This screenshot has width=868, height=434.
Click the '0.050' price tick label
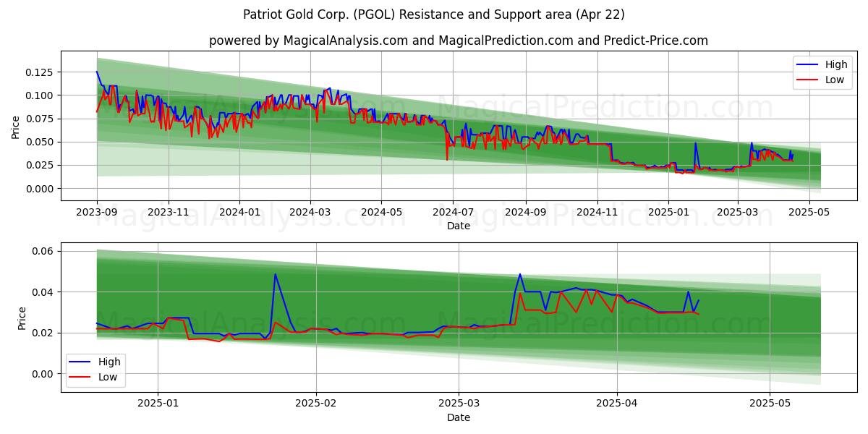(x=40, y=142)
